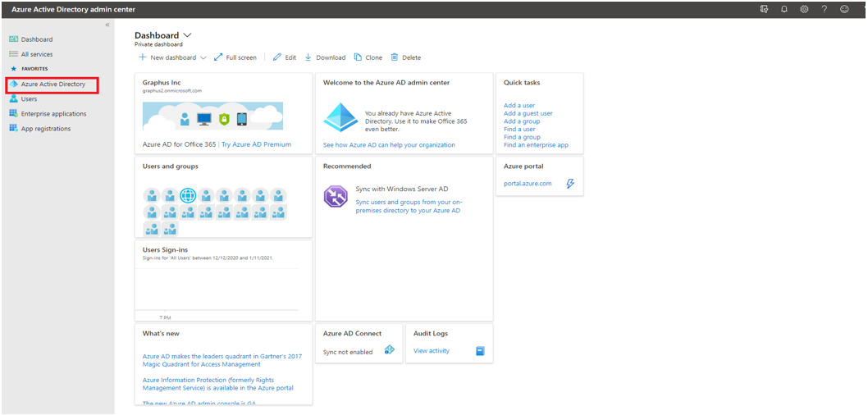868x415 pixels.
Task: Open the notifications bell
Action: coord(783,9)
